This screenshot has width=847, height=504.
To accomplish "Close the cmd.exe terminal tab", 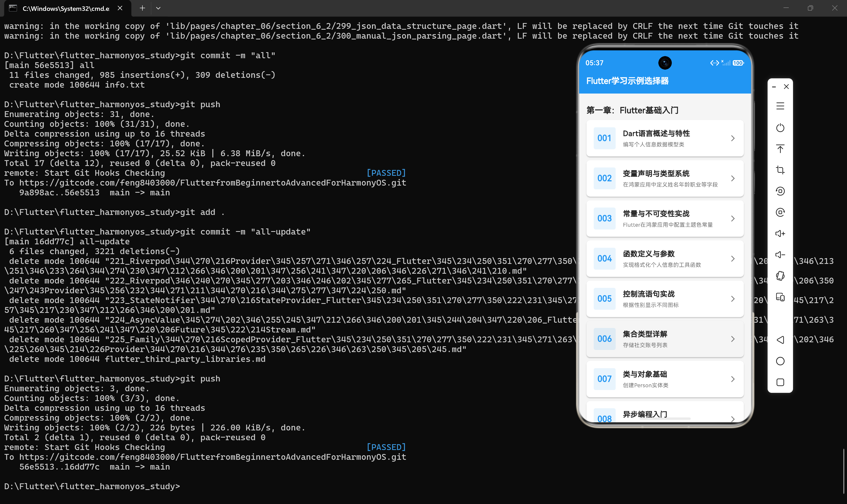I will coord(120,8).
